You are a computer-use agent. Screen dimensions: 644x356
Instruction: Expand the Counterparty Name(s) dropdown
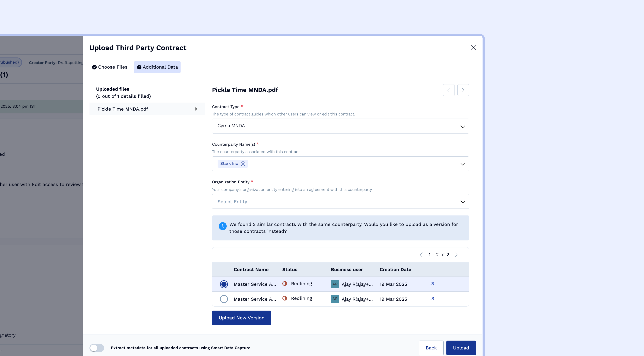tap(463, 164)
